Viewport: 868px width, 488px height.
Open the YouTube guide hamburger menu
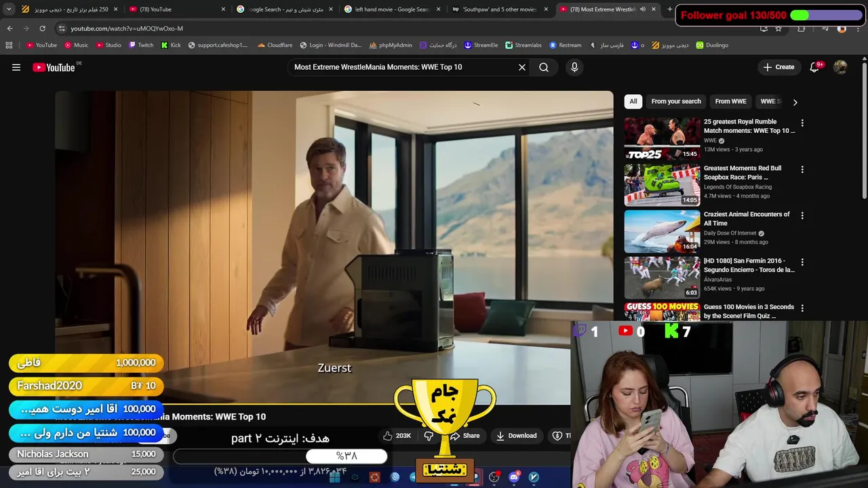click(x=16, y=67)
